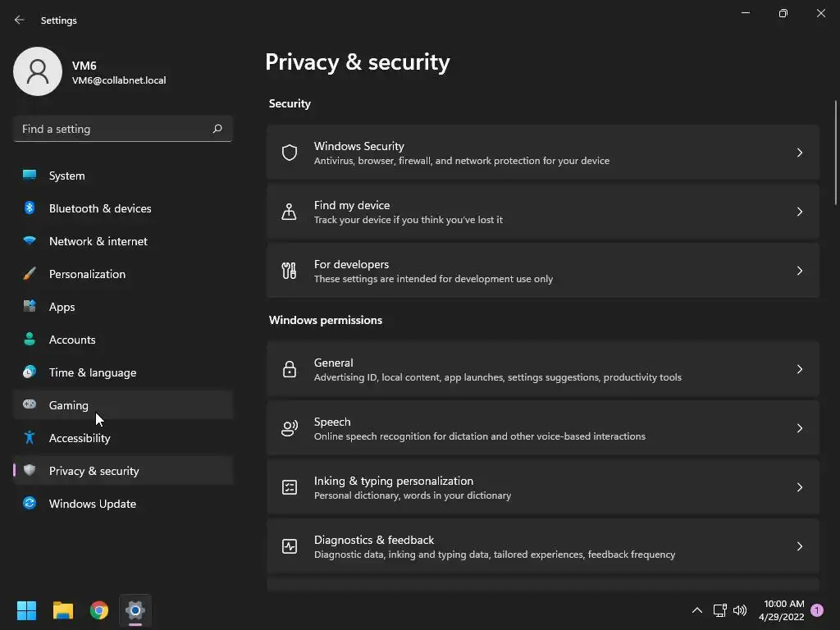Open the Personalization settings page
Screen dimensions: 840x630
[x=87, y=274]
